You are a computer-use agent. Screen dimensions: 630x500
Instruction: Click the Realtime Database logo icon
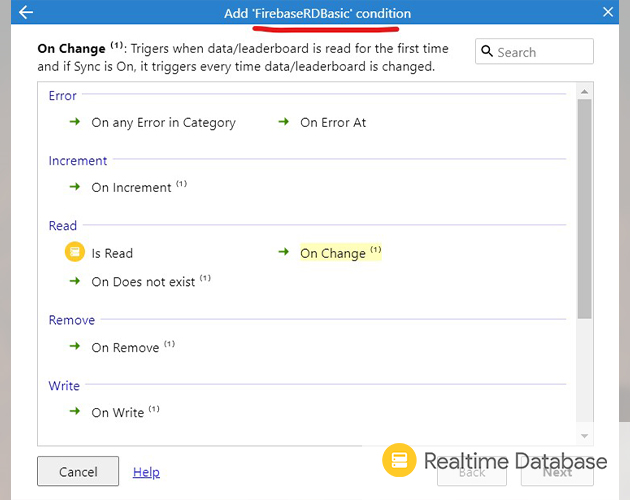click(x=399, y=460)
